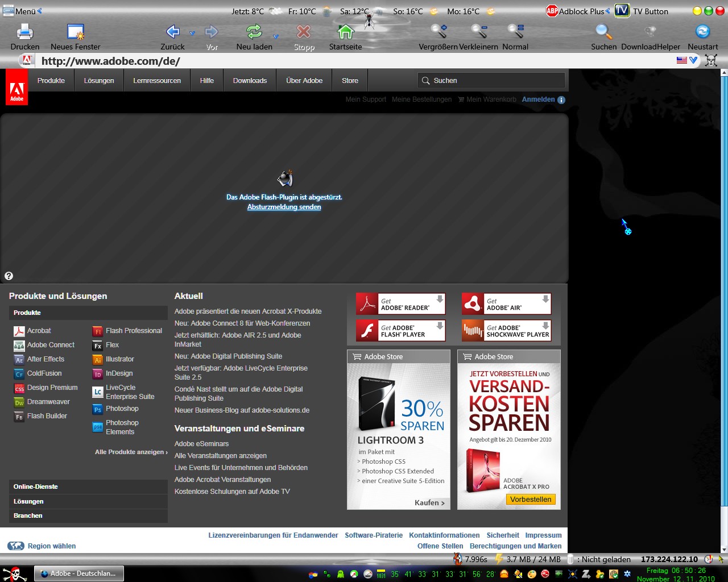Click the Dreamweaver product icon
Viewport: 728px width, 582px height.
point(19,402)
